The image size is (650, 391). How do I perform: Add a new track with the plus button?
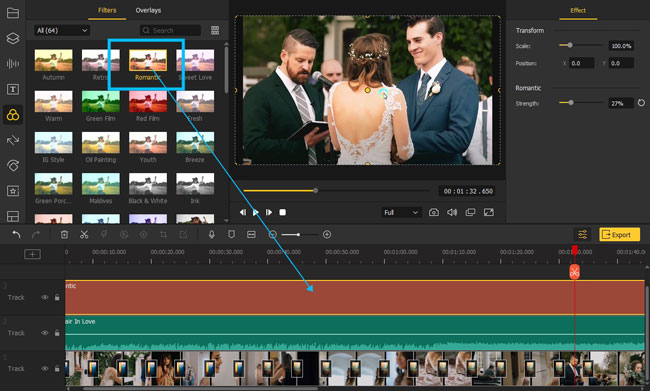32,254
